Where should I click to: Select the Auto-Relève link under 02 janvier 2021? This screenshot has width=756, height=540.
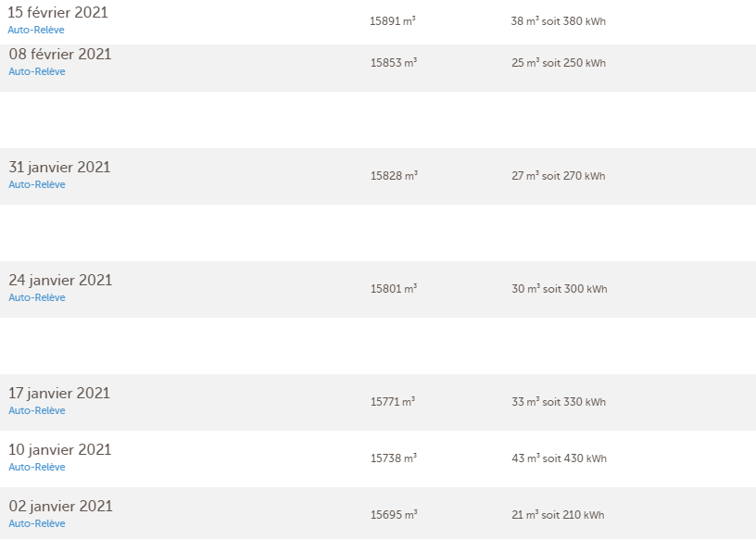coord(37,523)
